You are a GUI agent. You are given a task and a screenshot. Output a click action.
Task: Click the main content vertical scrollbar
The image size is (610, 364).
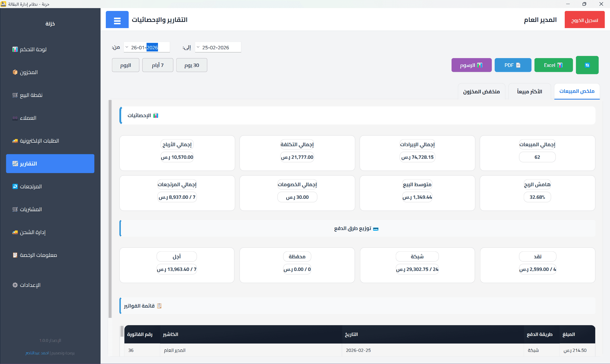[110, 209]
